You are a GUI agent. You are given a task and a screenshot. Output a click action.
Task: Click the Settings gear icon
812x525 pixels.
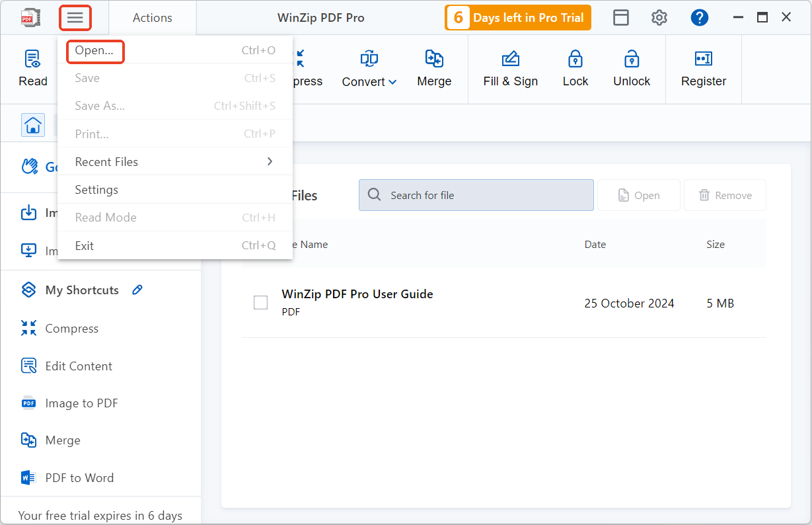[x=659, y=17]
